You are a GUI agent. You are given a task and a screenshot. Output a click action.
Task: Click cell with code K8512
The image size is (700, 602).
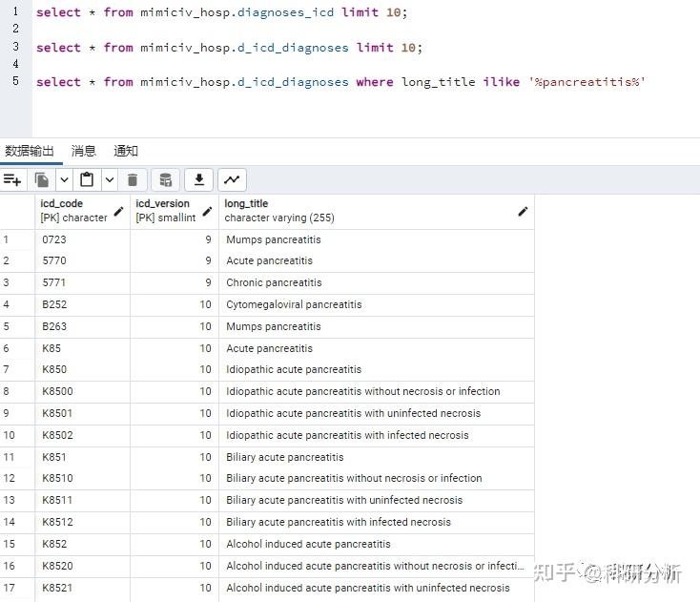click(x=82, y=523)
